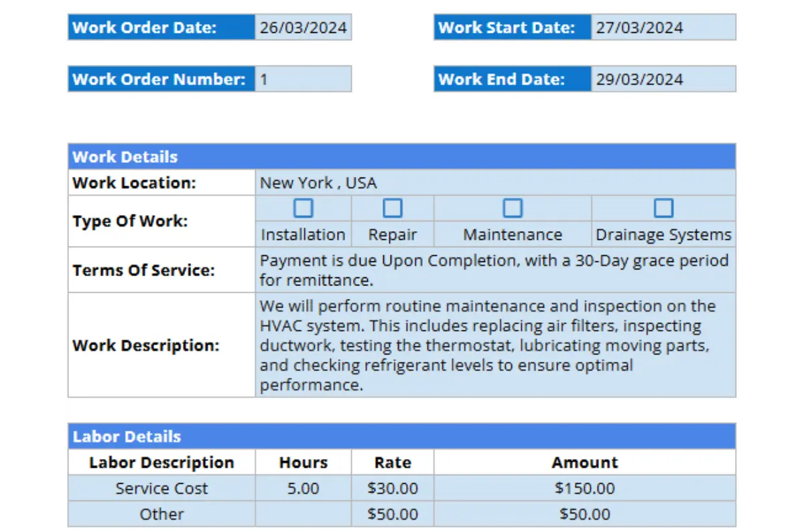
Task: Select the Other row amount '$50.00'
Action: (x=584, y=514)
